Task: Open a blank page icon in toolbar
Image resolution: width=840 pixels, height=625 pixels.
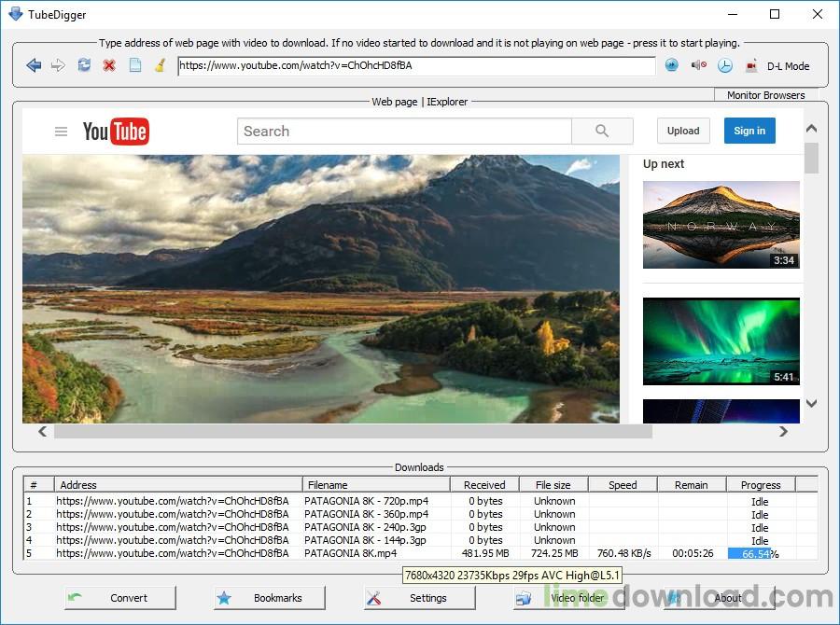Action: (x=135, y=65)
